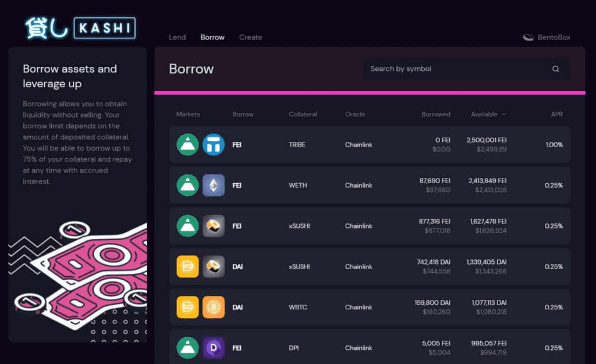Click FEI token icon in WETH row
Viewport: 596px width, 364px height.
point(187,185)
